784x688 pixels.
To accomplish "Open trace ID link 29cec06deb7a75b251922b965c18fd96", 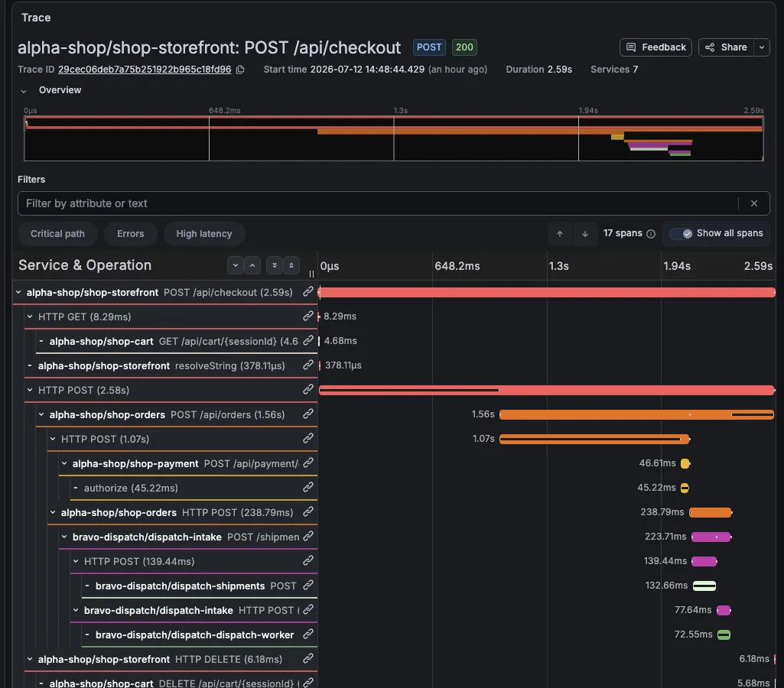I will 145,70.
